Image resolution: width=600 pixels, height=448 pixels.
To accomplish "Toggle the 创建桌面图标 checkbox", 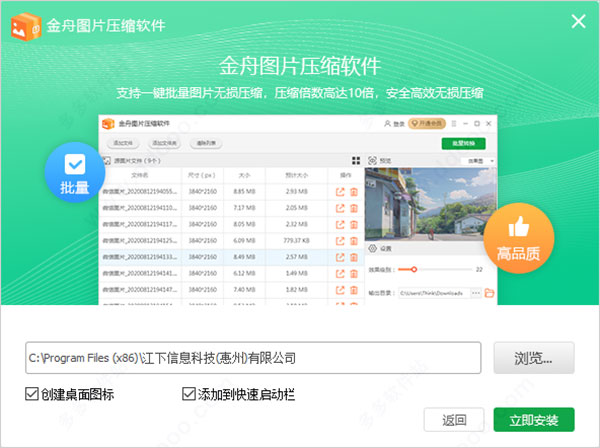I will (32, 394).
